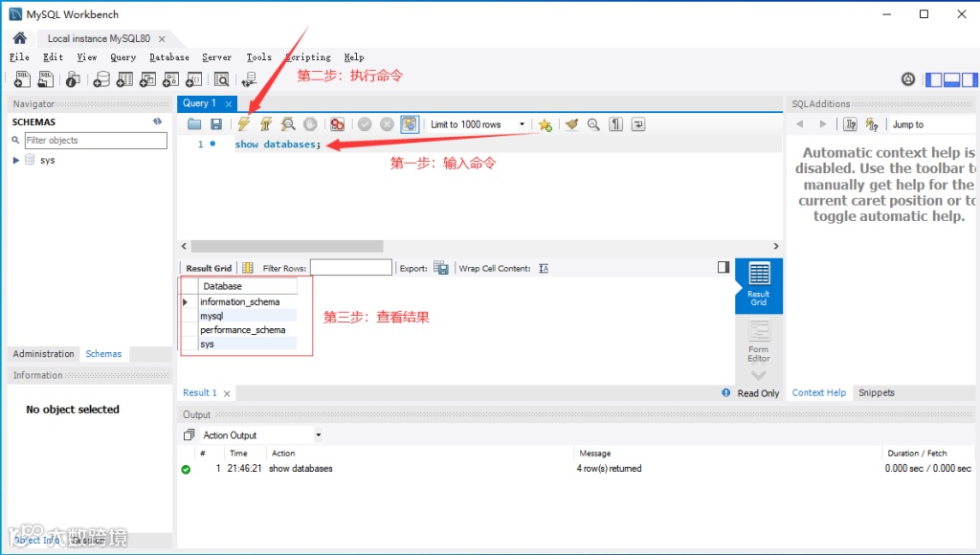This screenshot has height=555, width=980.
Task: Open the Scripting menu
Action: tap(308, 56)
